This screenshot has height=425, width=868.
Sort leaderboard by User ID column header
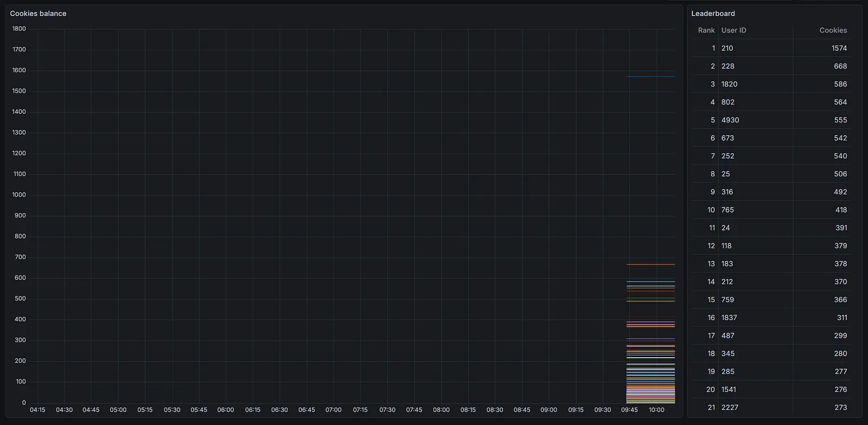733,30
